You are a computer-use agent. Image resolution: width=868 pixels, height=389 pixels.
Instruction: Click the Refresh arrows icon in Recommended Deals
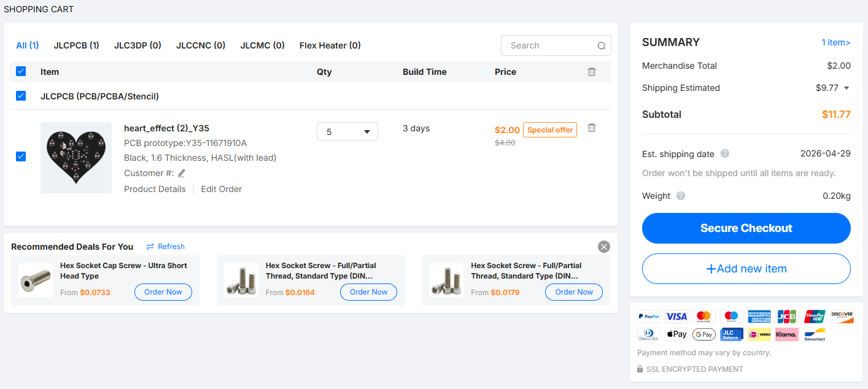click(x=150, y=247)
